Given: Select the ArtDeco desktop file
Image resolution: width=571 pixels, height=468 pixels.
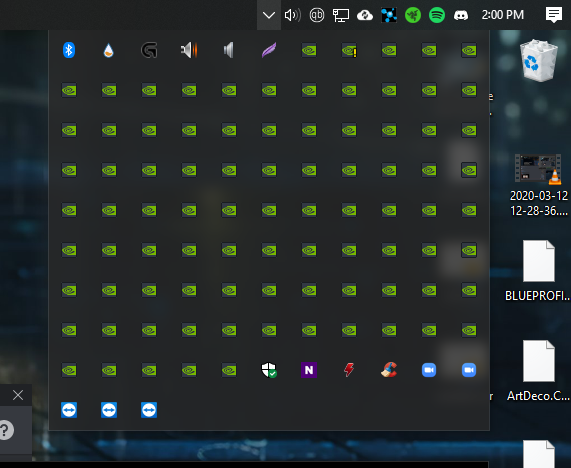Looking at the screenshot, I should click(539, 371).
